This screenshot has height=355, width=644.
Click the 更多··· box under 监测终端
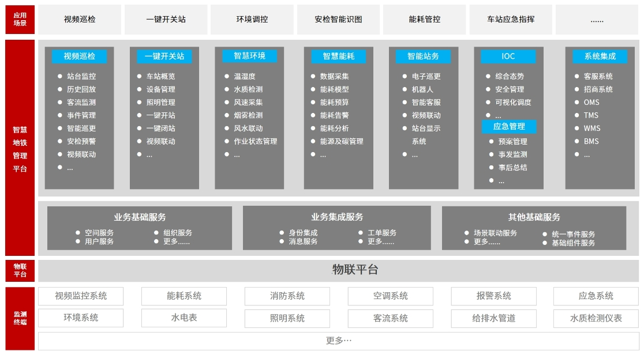338,341
